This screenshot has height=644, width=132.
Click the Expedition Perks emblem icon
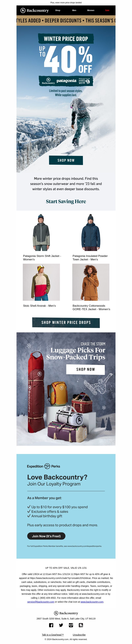click(47, 466)
